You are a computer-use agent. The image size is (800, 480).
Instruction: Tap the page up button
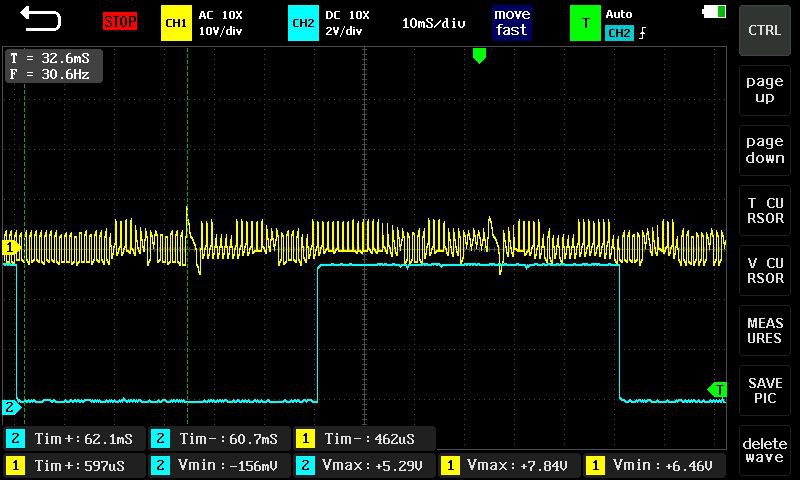point(764,90)
